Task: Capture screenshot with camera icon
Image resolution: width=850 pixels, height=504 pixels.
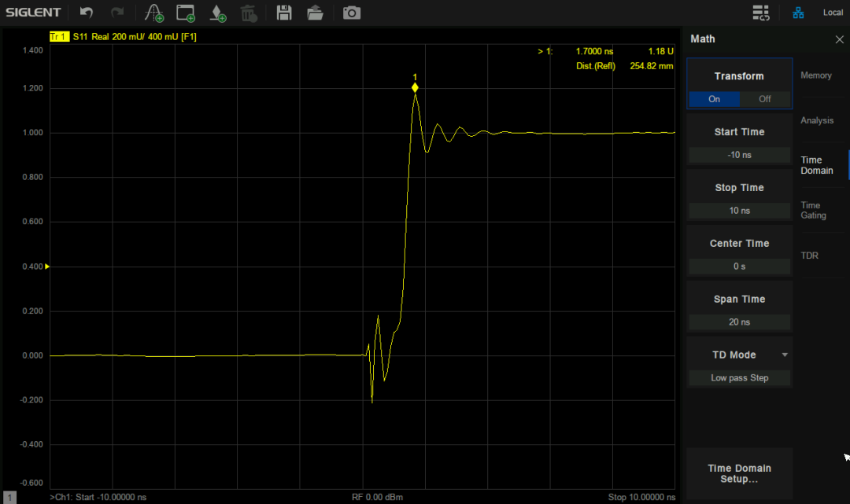Action: [352, 13]
